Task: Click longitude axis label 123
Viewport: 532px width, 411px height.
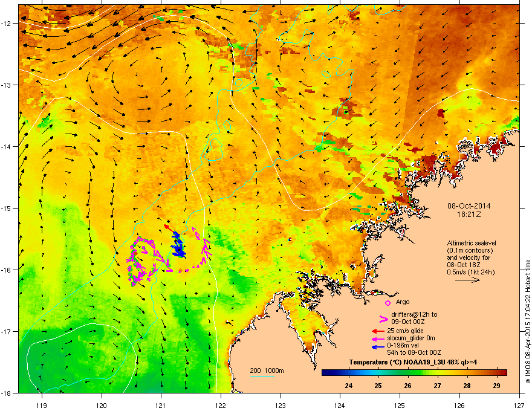Action: click(281, 405)
